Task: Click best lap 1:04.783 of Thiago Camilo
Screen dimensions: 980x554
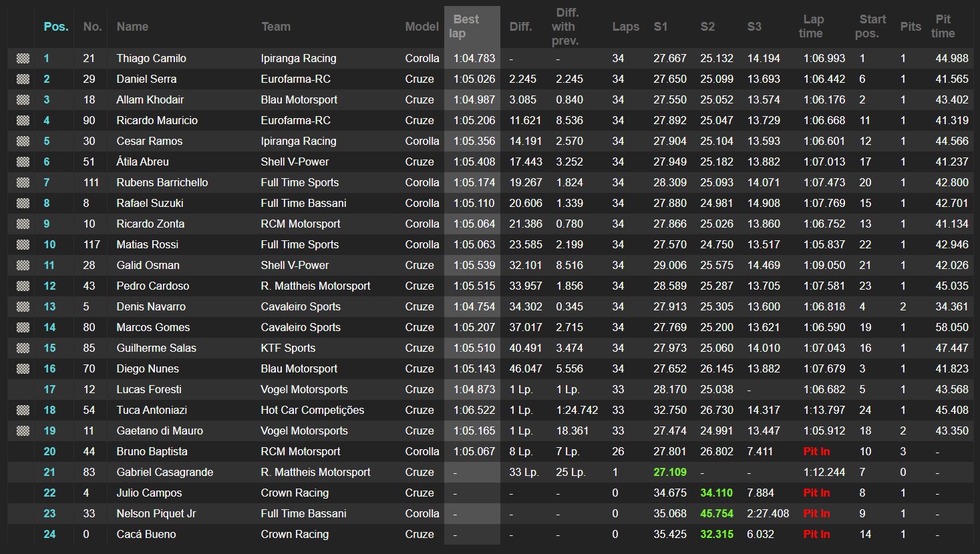Action: point(474,59)
